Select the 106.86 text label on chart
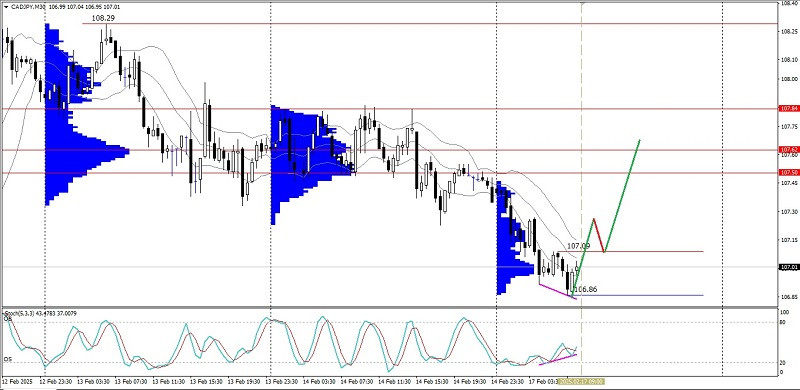 (x=586, y=289)
